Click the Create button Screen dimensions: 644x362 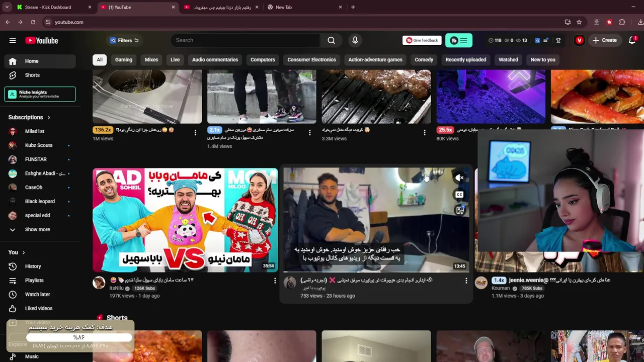click(604, 40)
